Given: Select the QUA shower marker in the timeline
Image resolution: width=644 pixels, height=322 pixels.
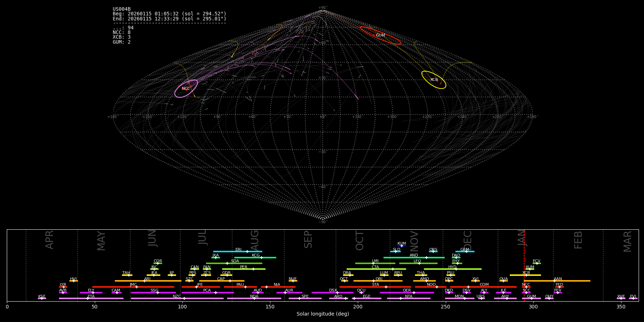Looking at the screenshot, I should point(503,281).
